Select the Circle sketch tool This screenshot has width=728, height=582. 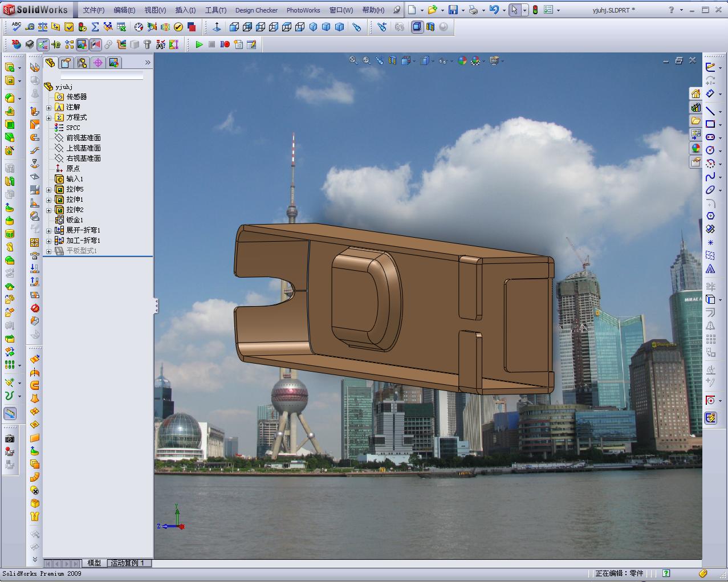(710, 150)
